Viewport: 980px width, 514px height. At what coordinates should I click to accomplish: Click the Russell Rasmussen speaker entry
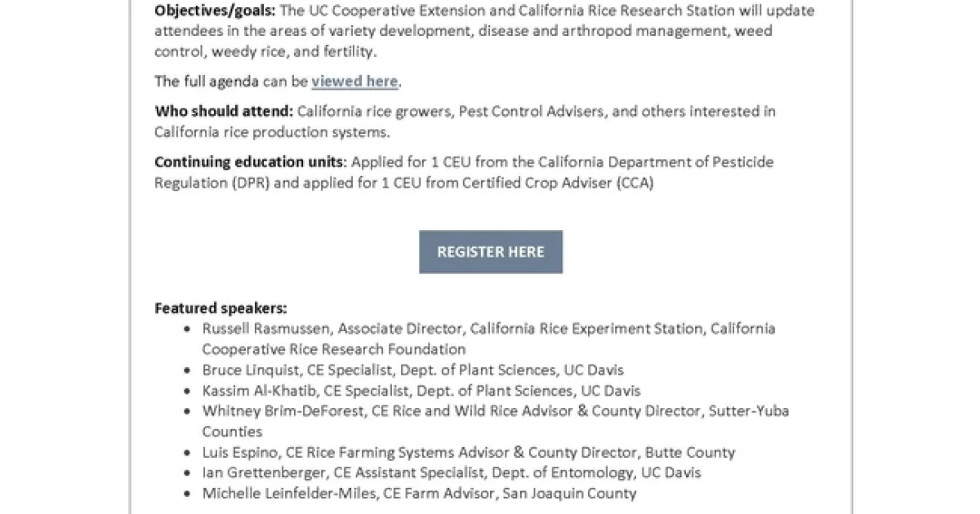point(488,339)
